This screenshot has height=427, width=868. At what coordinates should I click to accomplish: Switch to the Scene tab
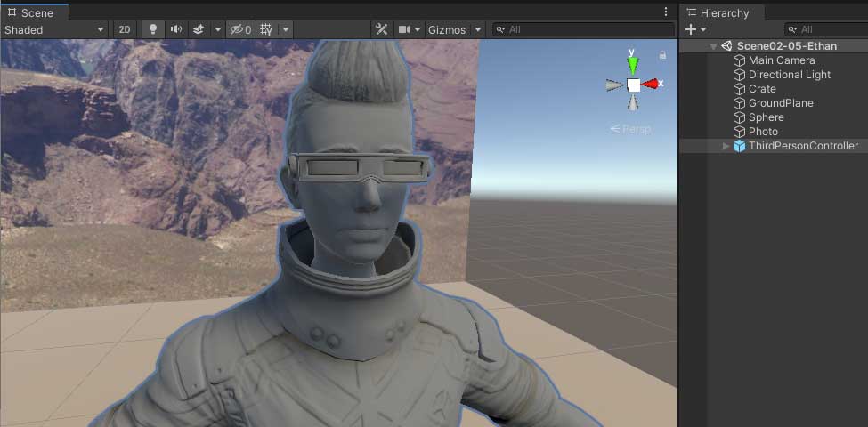point(35,12)
